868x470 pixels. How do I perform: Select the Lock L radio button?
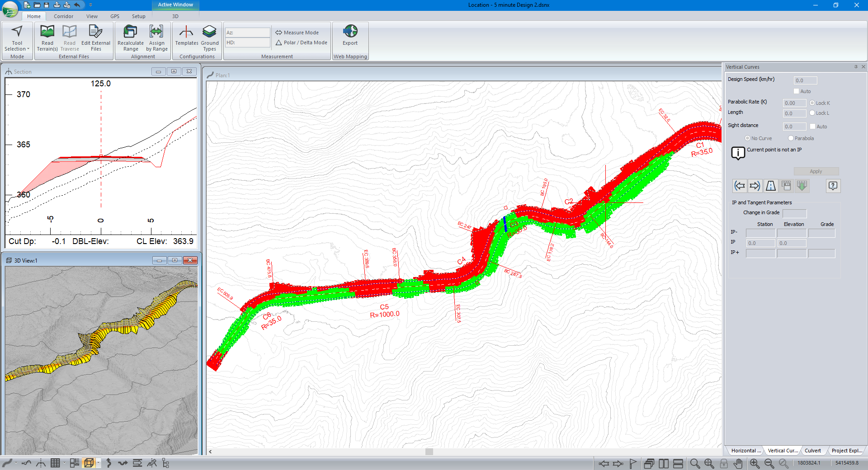click(x=812, y=113)
